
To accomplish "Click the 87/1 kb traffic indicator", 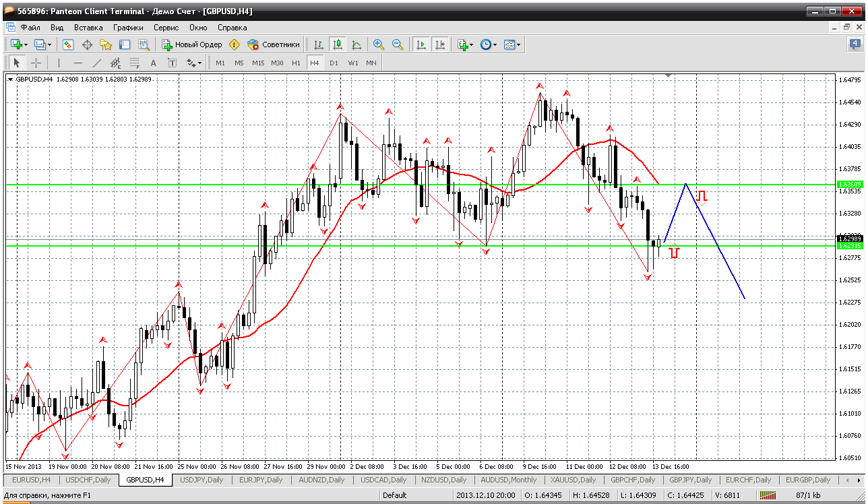I will pos(808,495).
